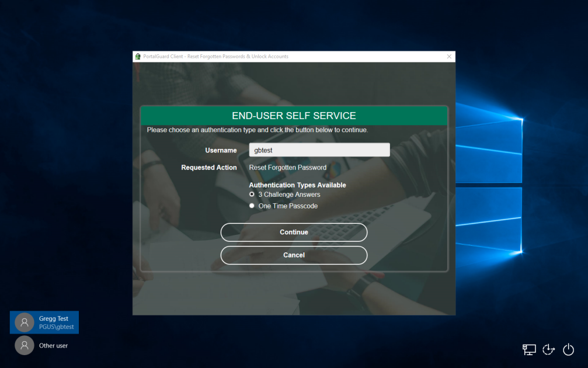
Task: Click the END-USER SELF SERVICE heading
Action: tap(294, 116)
